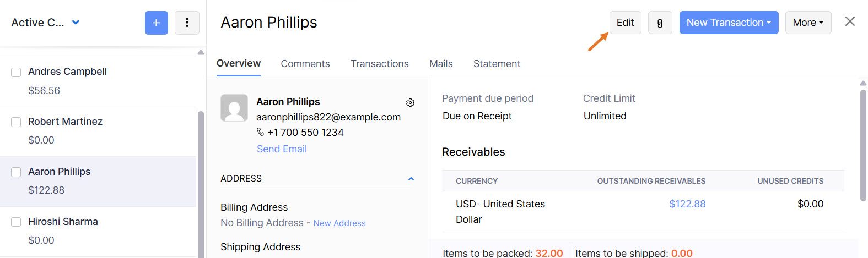Switch to the Transactions tab
The height and width of the screenshot is (258, 868).
point(380,64)
